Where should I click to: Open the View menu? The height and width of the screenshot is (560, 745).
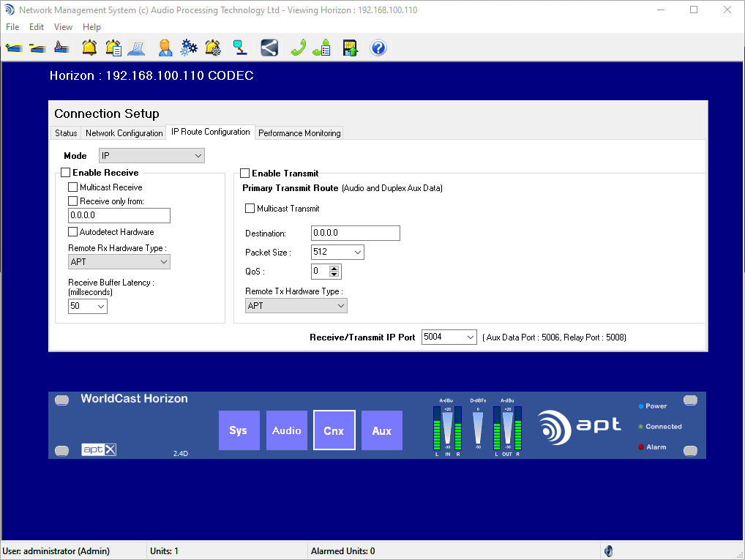(63, 27)
